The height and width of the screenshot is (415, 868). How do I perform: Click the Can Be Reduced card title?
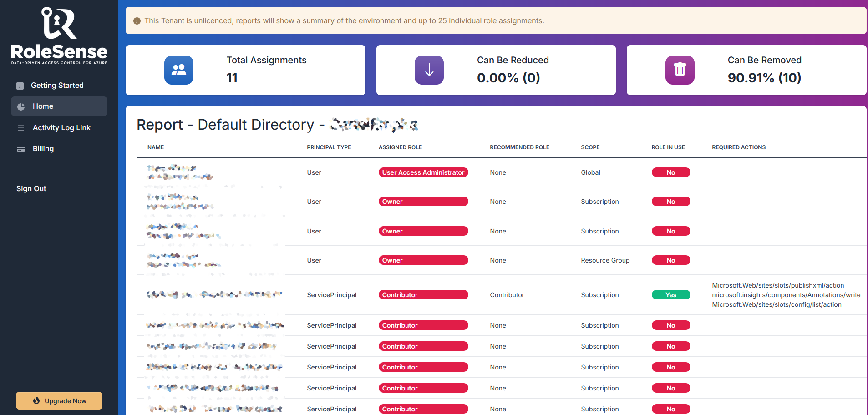513,60
